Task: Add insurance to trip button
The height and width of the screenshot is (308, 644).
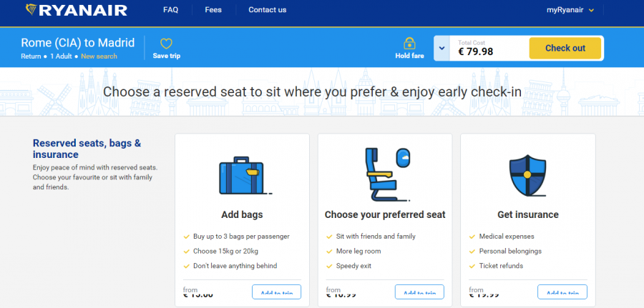Action: (562, 292)
